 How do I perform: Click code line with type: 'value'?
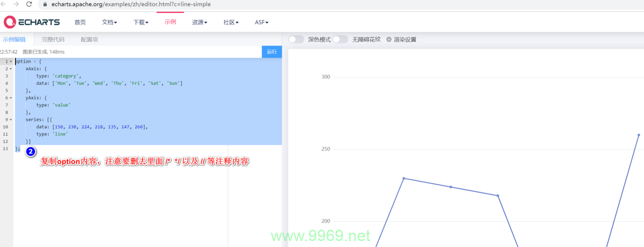pos(53,105)
